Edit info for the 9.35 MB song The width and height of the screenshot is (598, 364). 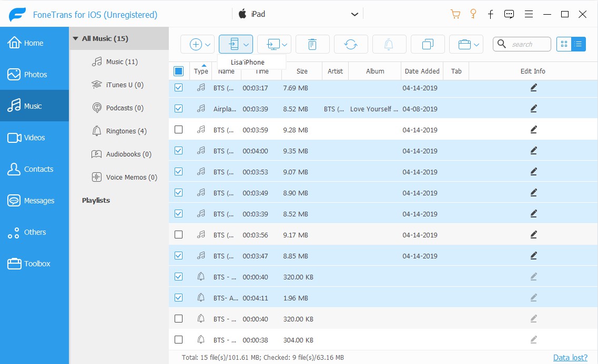point(533,151)
